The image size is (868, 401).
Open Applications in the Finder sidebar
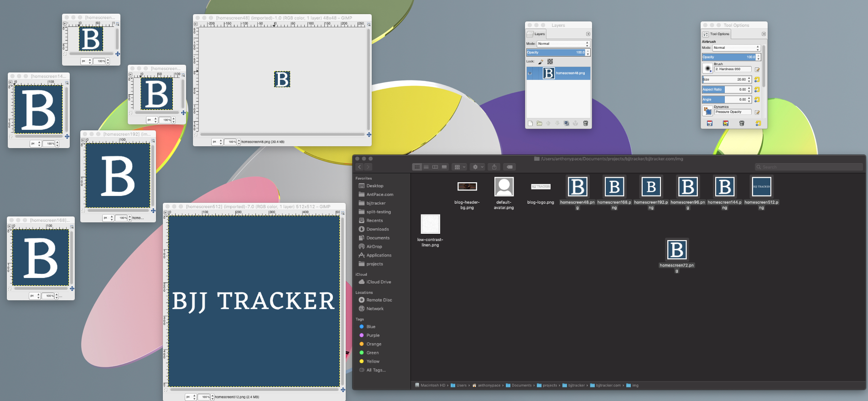pyautogui.click(x=379, y=255)
